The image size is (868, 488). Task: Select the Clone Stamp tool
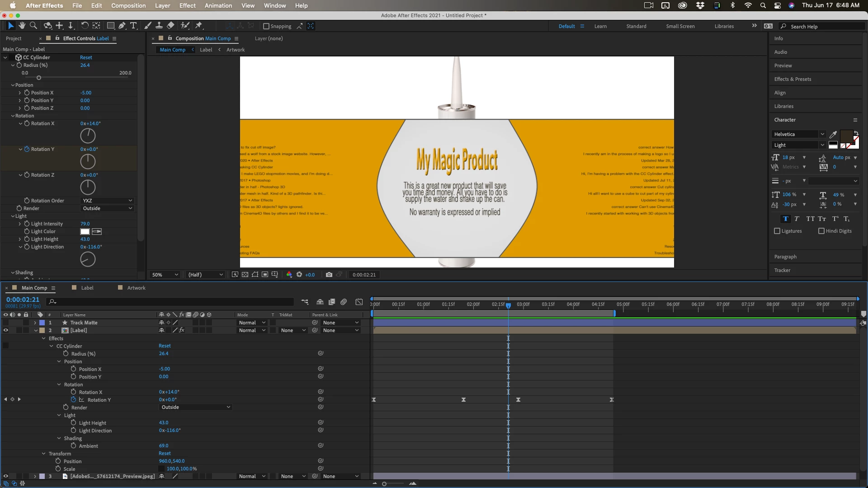pos(159,26)
